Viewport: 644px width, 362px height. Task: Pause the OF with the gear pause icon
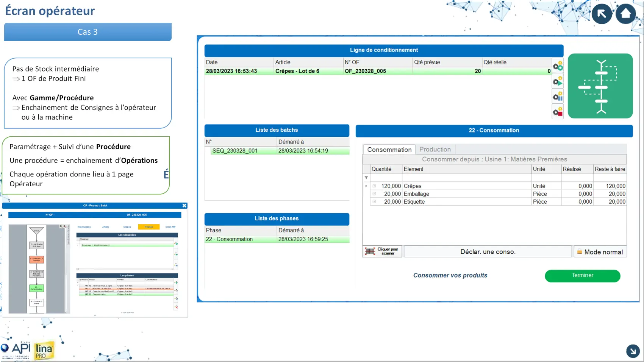click(558, 97)
